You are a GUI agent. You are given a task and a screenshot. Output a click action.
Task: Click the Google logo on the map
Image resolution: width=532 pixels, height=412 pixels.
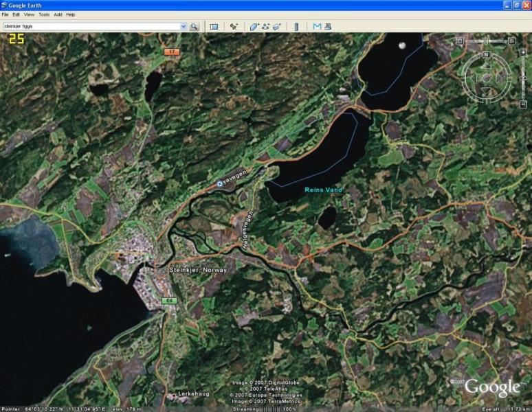pyautogui.click(x=492, y=387)
